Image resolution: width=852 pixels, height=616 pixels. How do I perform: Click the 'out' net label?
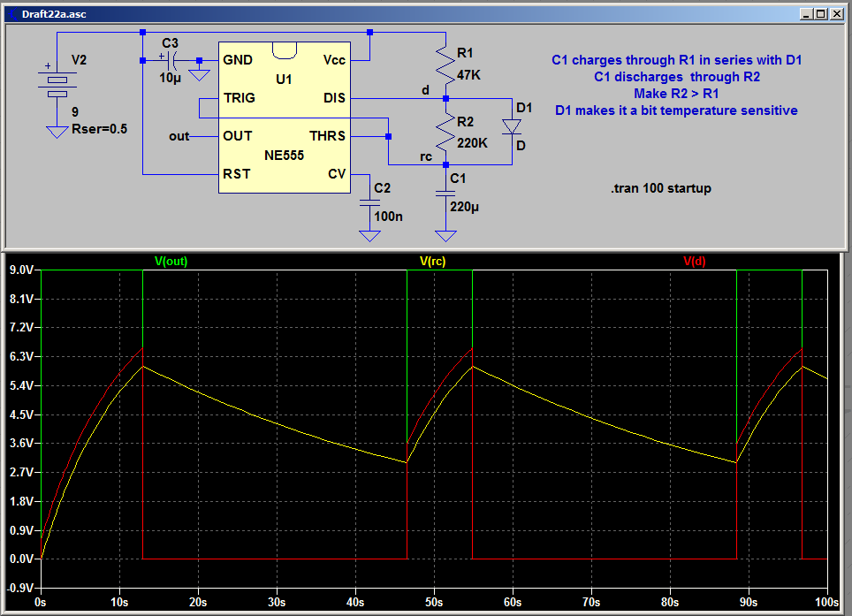pyautogui.click(x=179, y=136)
